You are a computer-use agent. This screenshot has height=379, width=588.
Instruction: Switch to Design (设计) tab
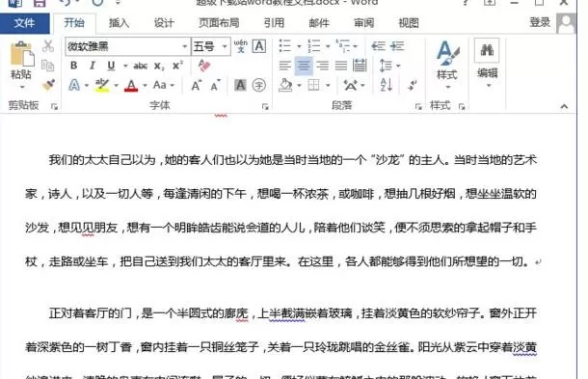(164, 23)
